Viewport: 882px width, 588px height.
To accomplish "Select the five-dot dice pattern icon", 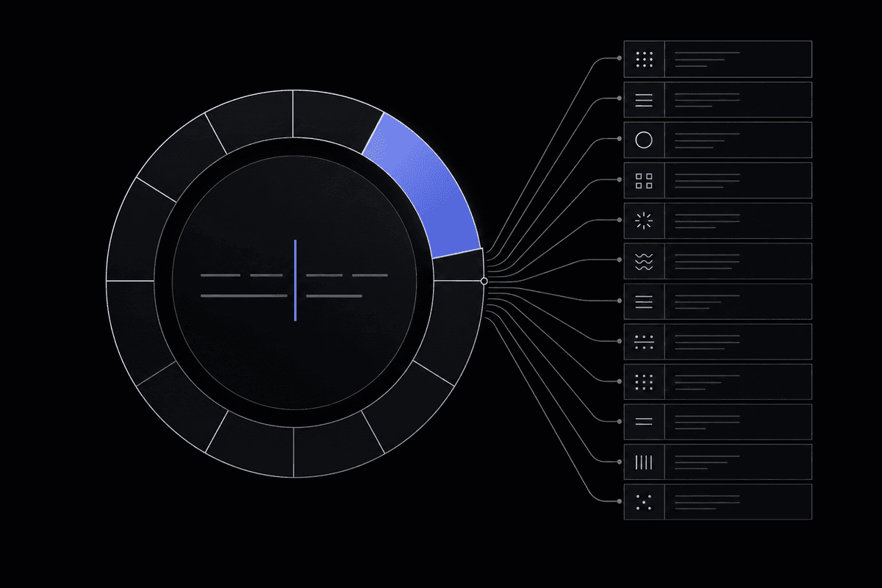I will (x=644, y=502).
